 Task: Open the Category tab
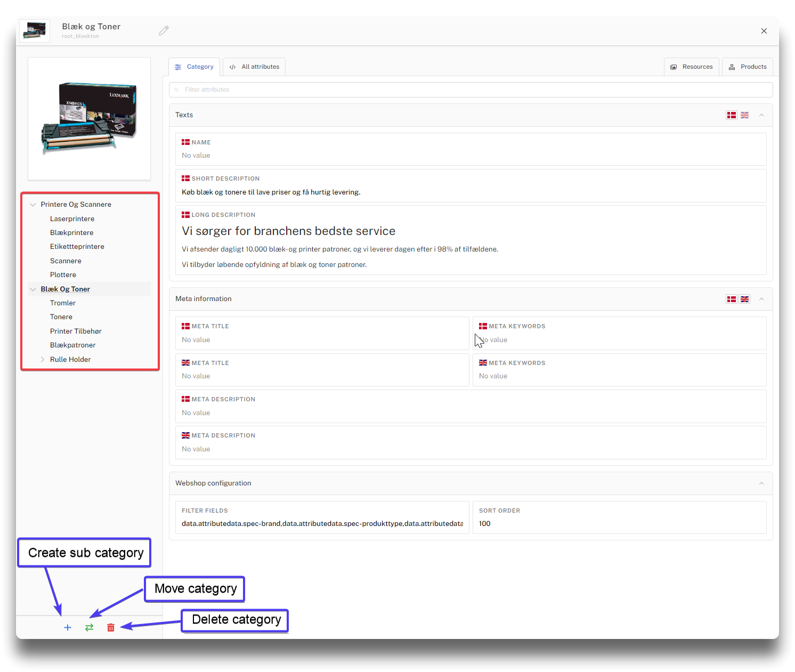pos(194,67)
